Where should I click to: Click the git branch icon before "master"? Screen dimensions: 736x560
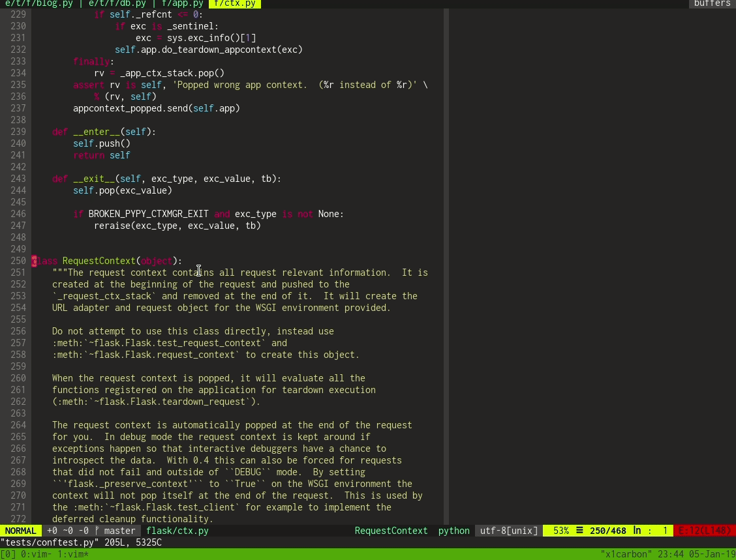(x=95, y=531)
